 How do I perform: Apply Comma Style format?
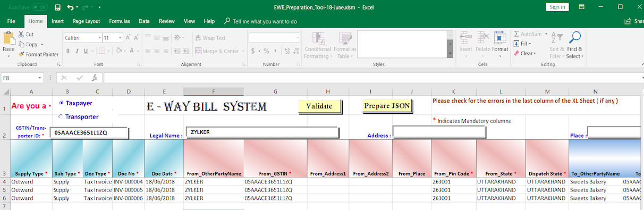275,52
